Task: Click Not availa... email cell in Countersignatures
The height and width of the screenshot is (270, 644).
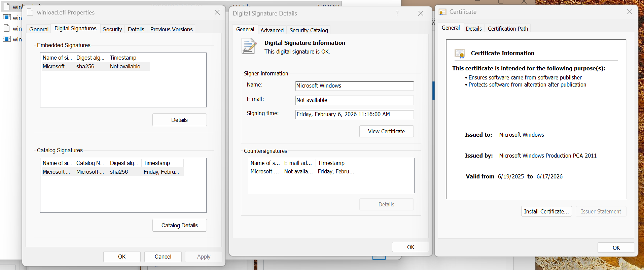Action: tap(298, 171)
